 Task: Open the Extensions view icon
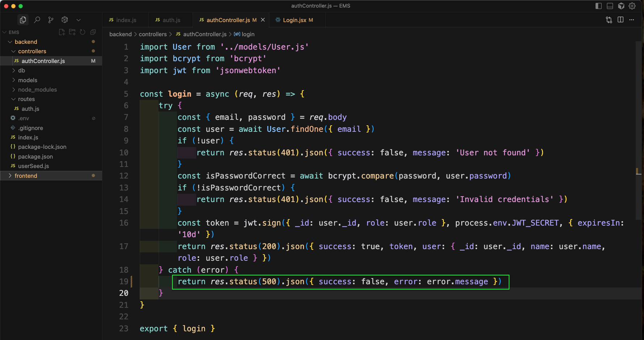click(x=65, y=20)
